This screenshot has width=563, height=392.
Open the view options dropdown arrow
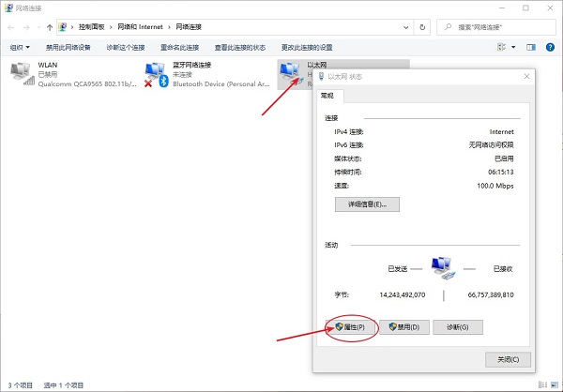pyautogui.click(x=513, y=48)
